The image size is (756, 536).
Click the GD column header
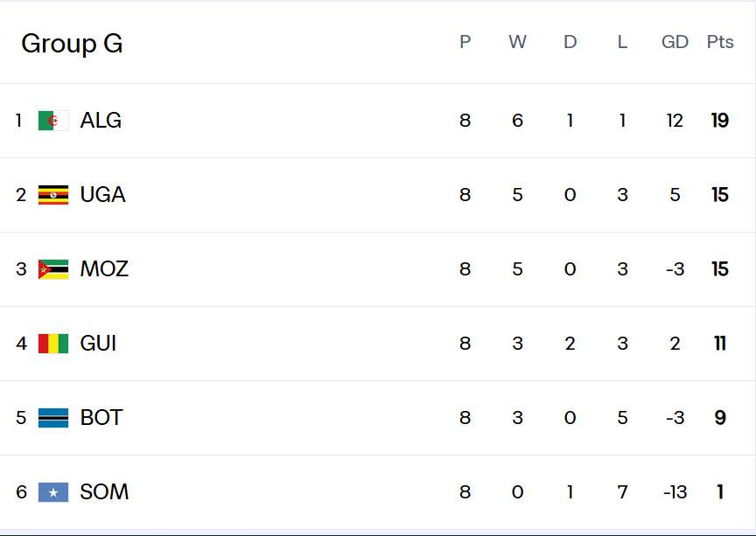(x=675, y=42)
